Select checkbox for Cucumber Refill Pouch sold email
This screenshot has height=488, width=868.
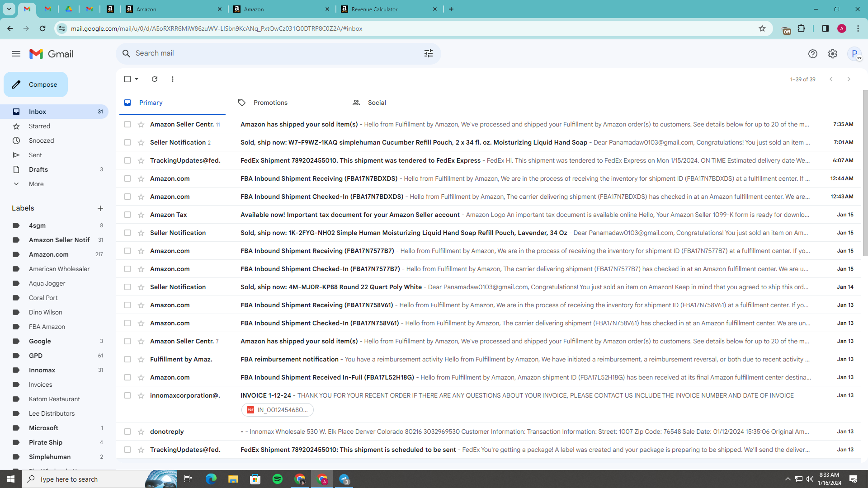(x=127, y=142)
